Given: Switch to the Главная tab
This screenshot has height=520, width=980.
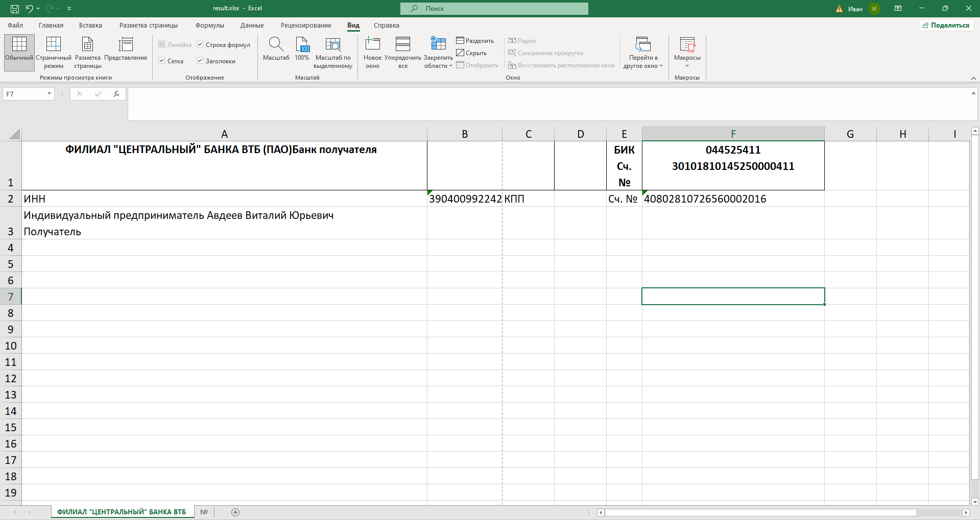Looking at the screenshot, I should tap(51, 26).
